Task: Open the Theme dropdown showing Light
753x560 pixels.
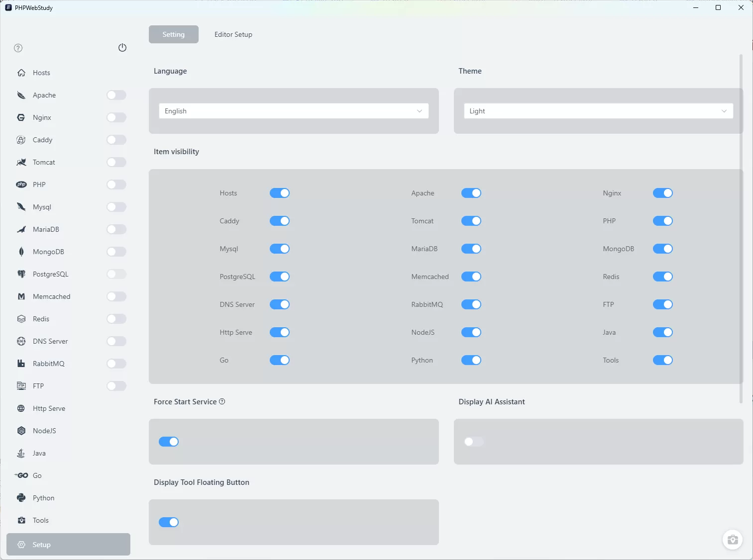Action: pyautogui.click(x=598, y=111)
